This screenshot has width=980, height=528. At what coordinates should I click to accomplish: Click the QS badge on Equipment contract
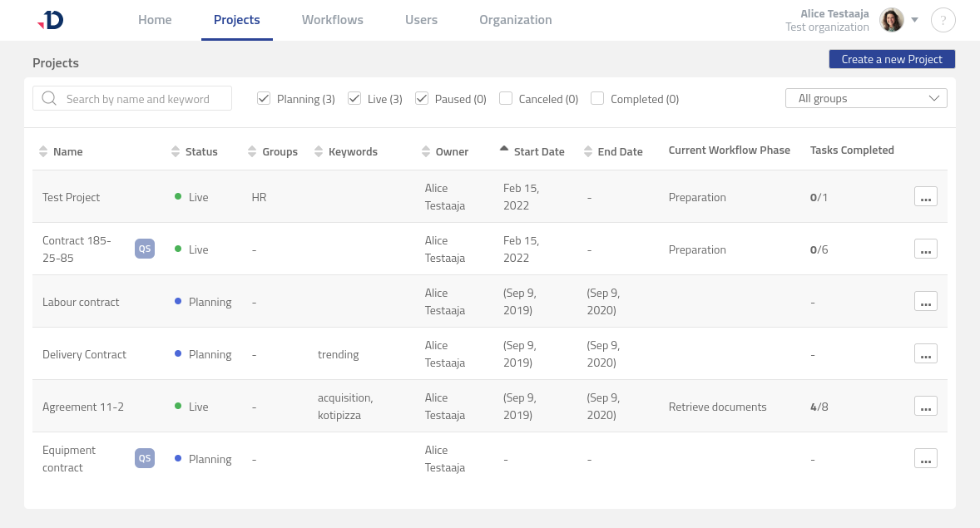tap(145, 458)
